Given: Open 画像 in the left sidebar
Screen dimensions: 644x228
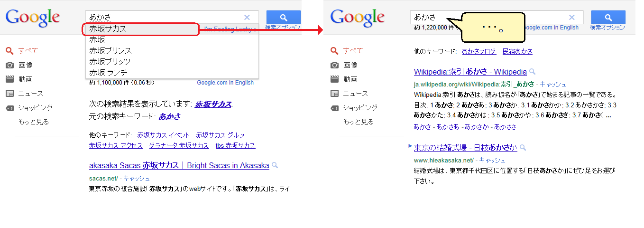Looking at the screenshot, I should [25, 65].
